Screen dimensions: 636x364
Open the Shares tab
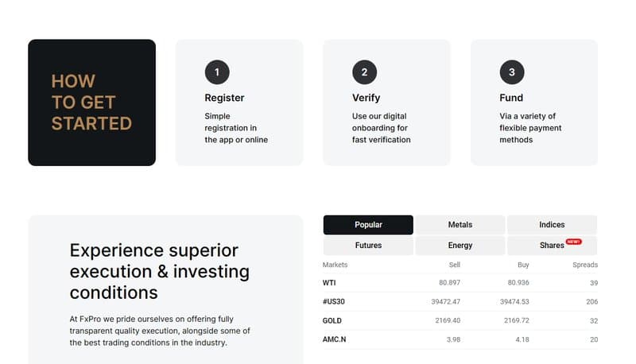click(x=551, y=246)
